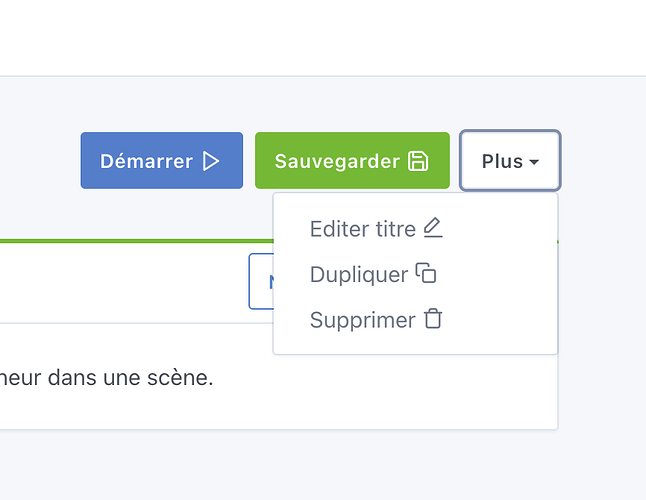Choose Dupliquer from the Plus menu
This screenshot has width=646, height=500.
(x=358, y=274)
